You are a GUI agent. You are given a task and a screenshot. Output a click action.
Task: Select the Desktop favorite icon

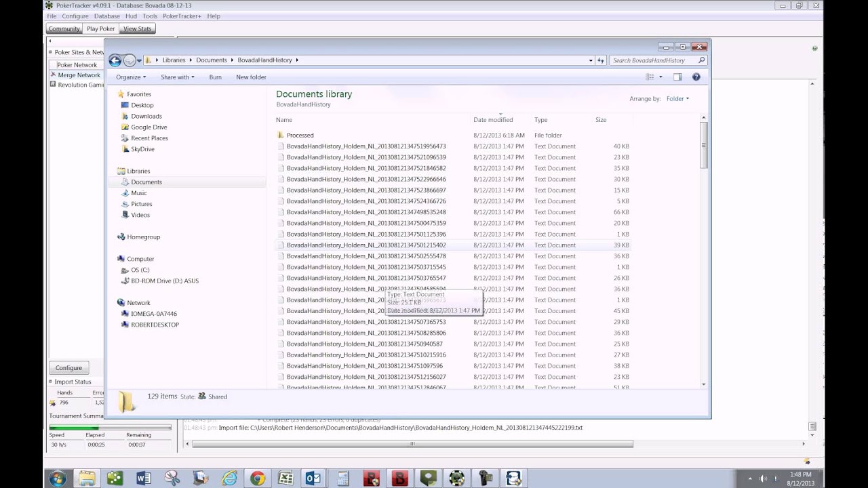tap(125, 105)
